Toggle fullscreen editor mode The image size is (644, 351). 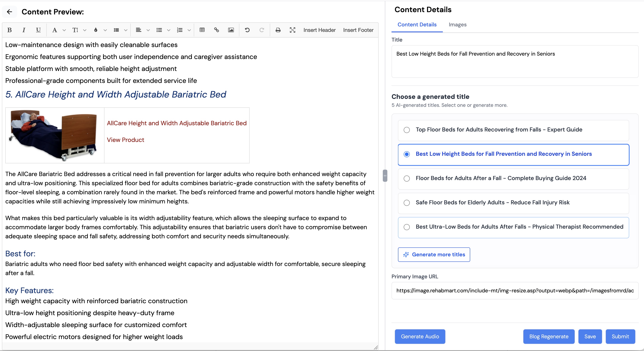pyautogui.click(x=293, y=30)
